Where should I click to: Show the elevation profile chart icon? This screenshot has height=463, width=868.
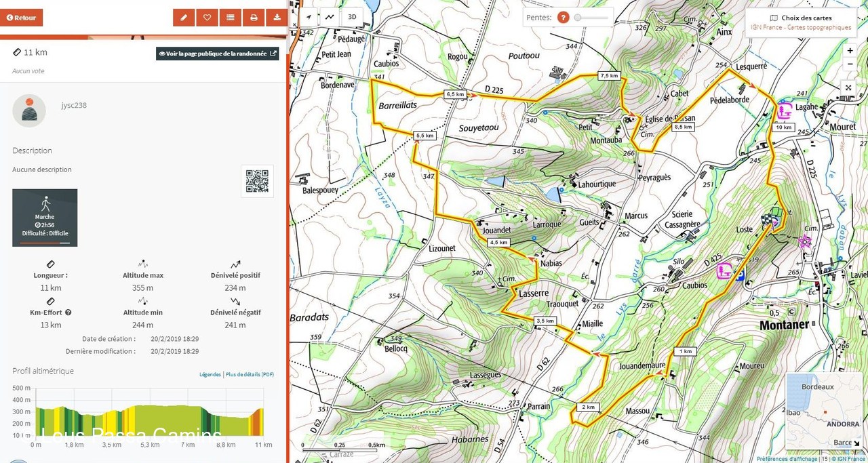330,17
